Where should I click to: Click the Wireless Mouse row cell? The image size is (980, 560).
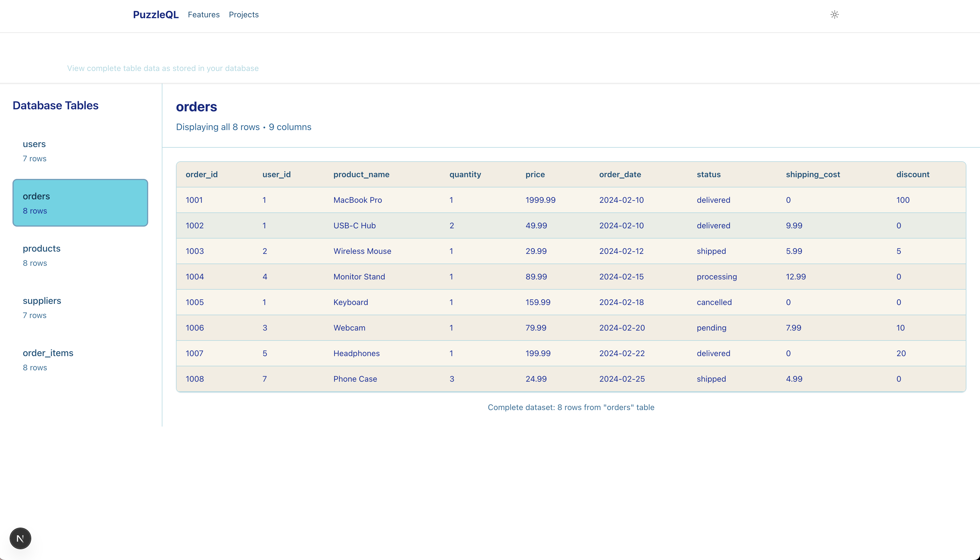362,251
